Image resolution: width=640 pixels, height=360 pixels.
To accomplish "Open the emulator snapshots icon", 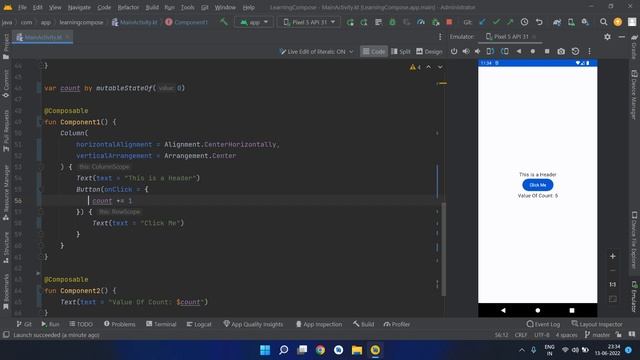I will (x=575, y=51).
